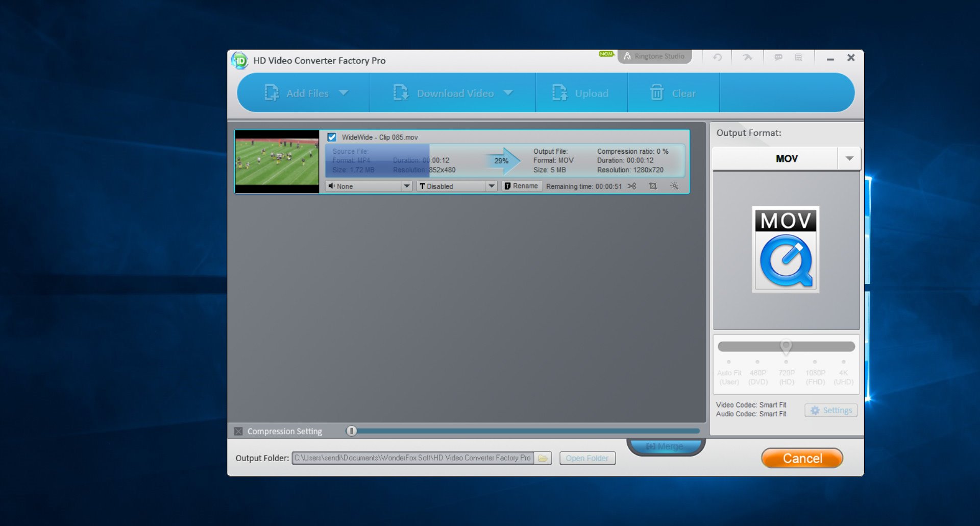Open the feedback chat bubble icon

(x=778, y=57)
